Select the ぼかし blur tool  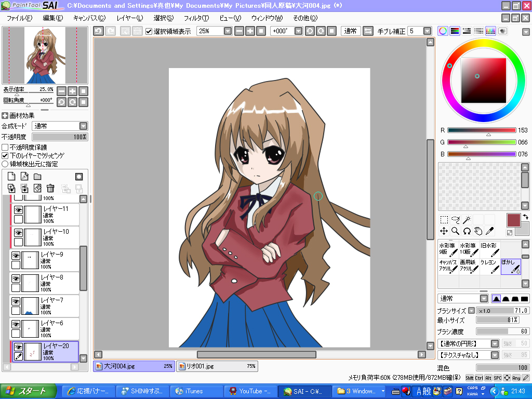(x=511, y=267)
